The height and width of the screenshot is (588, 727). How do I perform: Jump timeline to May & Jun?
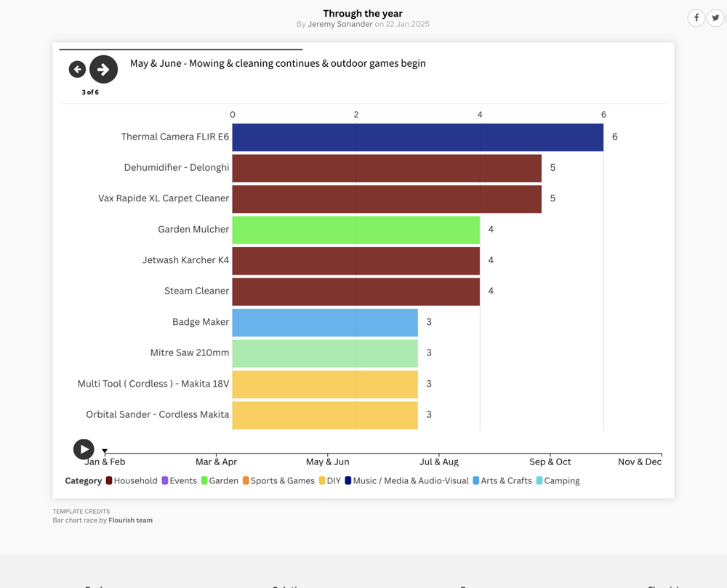327,462
